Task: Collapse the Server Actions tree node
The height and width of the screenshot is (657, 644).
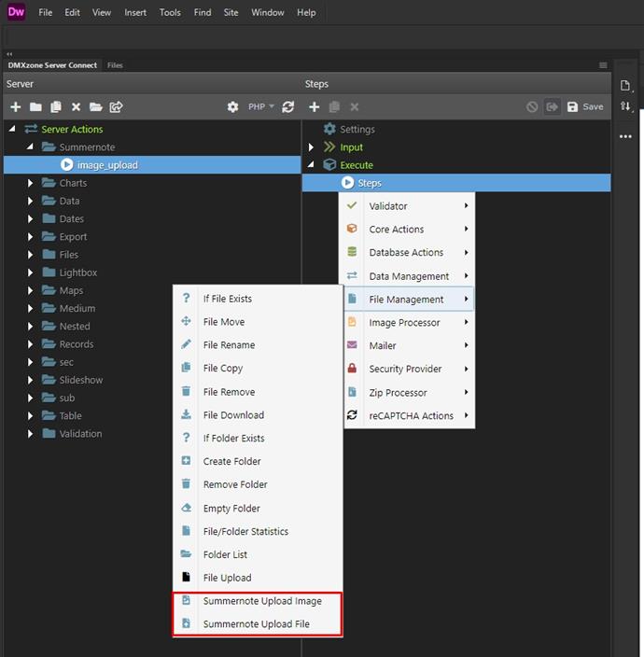Action: (x=12, y=129)
